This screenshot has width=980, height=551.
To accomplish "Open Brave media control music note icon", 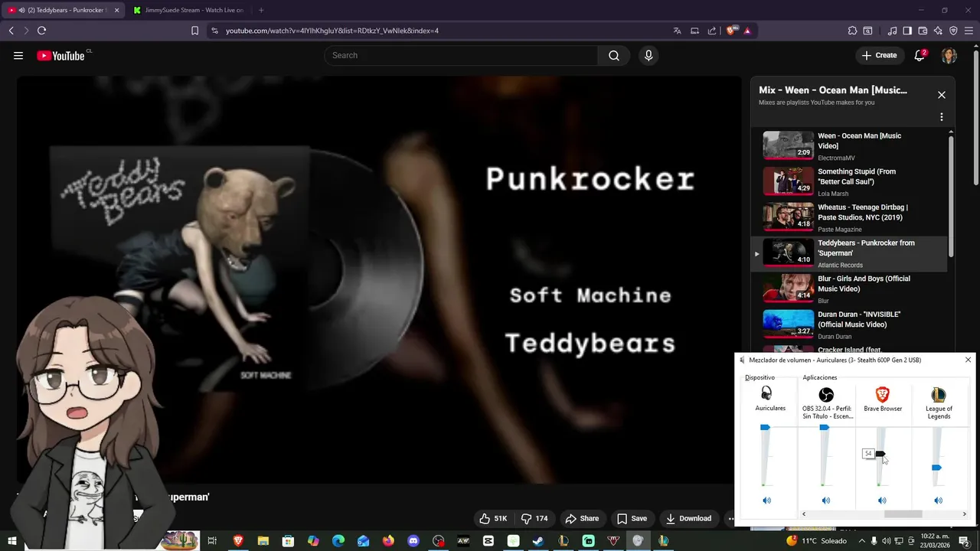I will point(892,31).
